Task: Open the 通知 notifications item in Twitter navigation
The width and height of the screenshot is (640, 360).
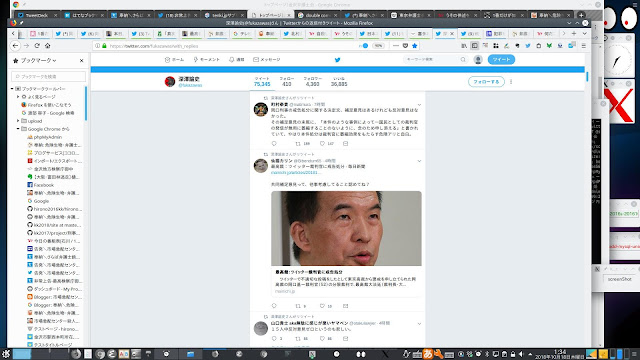Action: pos(236,60)
